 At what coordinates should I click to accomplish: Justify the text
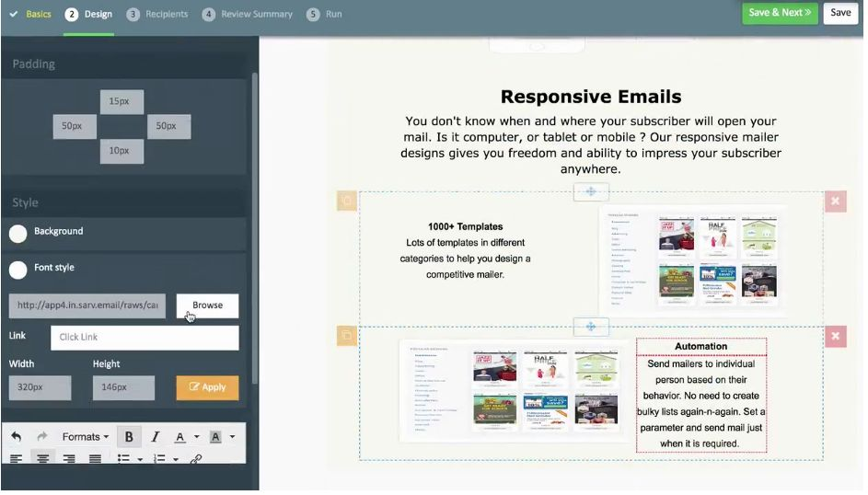[x=95, y=459]
